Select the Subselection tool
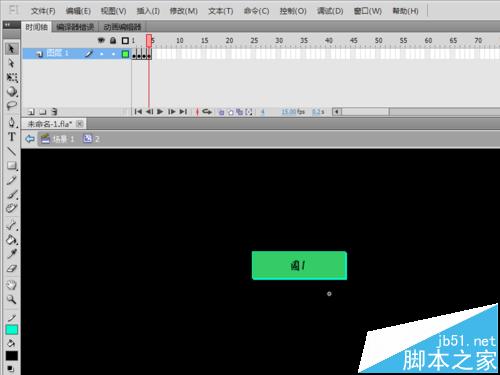Viewport: 500px width, 375px height. coord(11,63)
